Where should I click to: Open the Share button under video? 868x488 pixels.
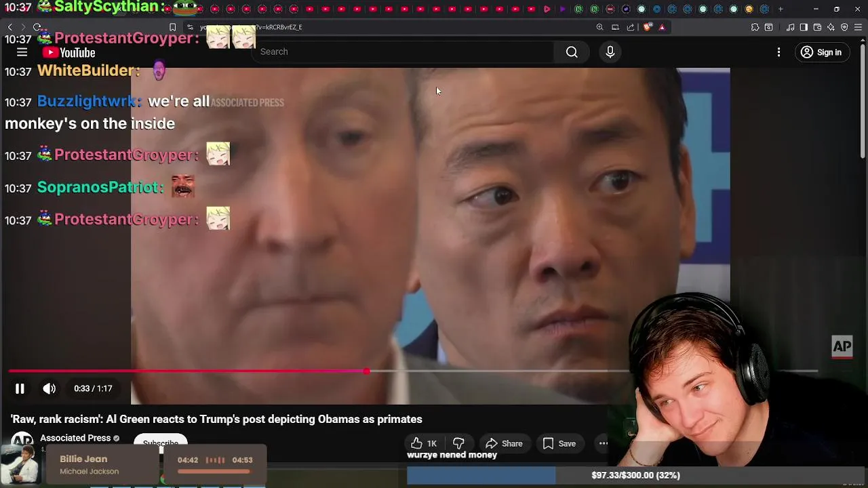504,443
